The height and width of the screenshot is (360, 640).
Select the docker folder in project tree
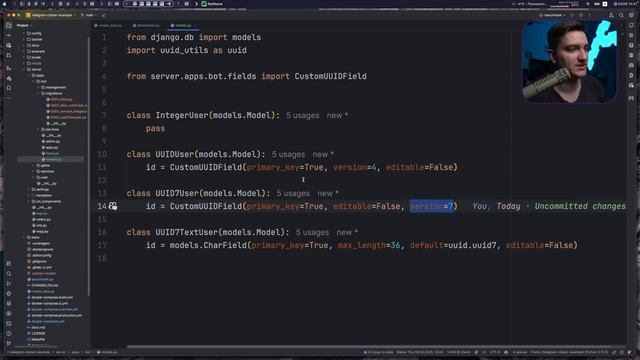tap(35, 40)
